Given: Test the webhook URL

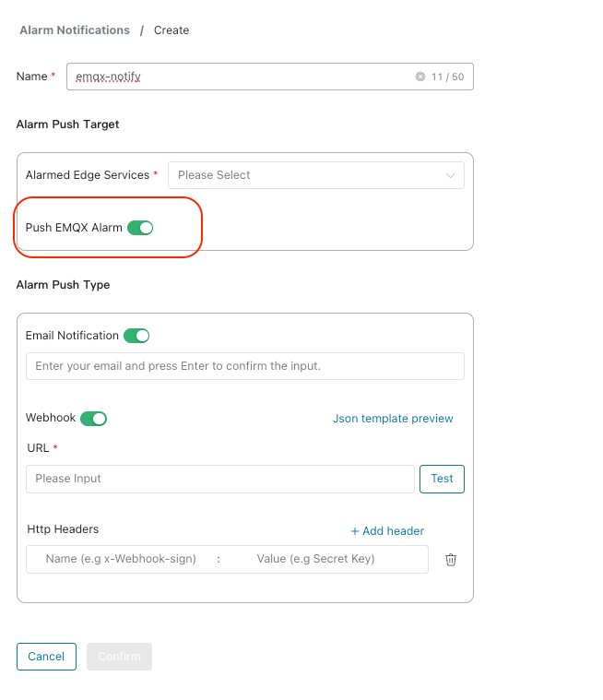Looking at the screenshot, I should [x=442, y=479].
